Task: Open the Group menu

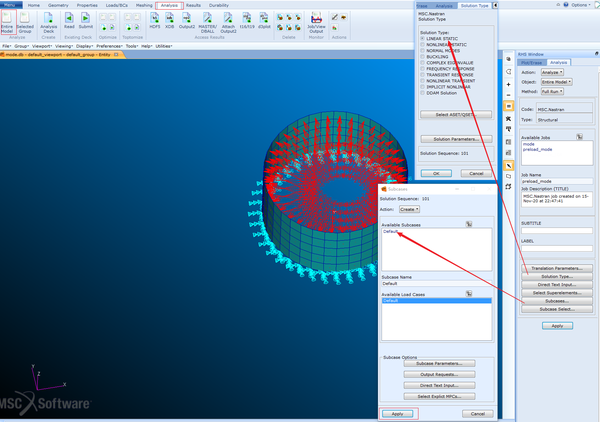Action: pyautogui.click(x=21, y=46)
